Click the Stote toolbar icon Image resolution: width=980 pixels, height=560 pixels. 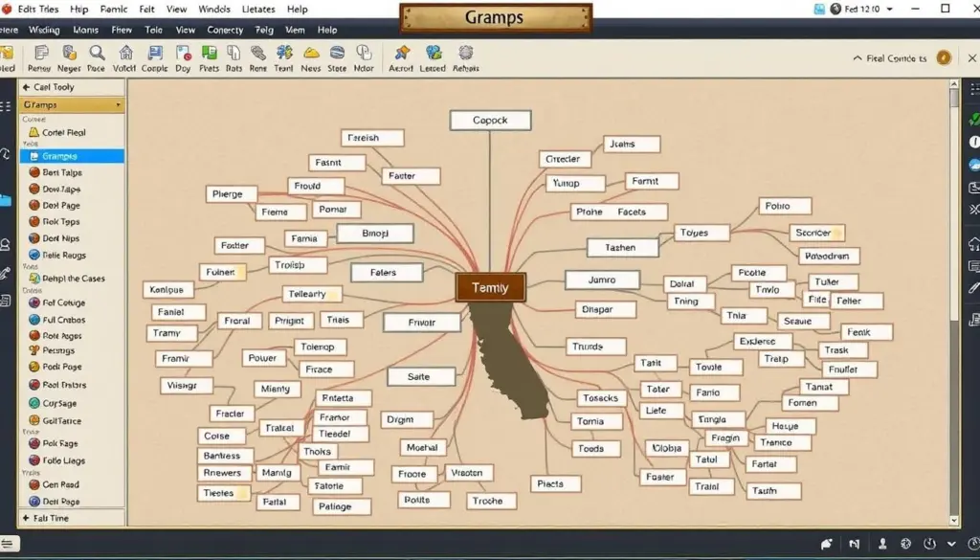click(337, 53)
